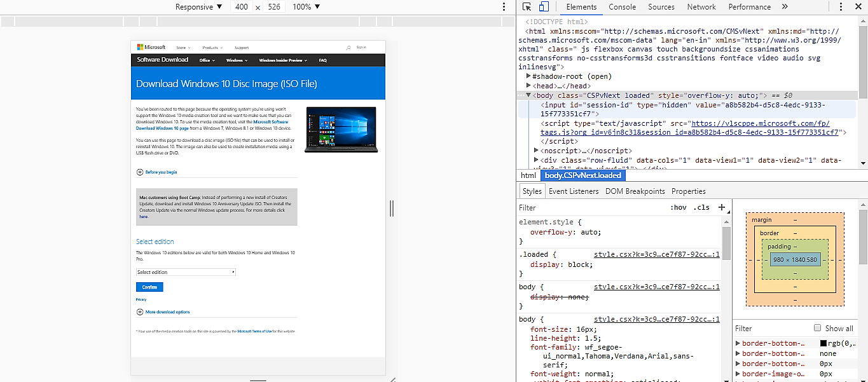Click the plus icon beside Before you begin

click(140, 172)
